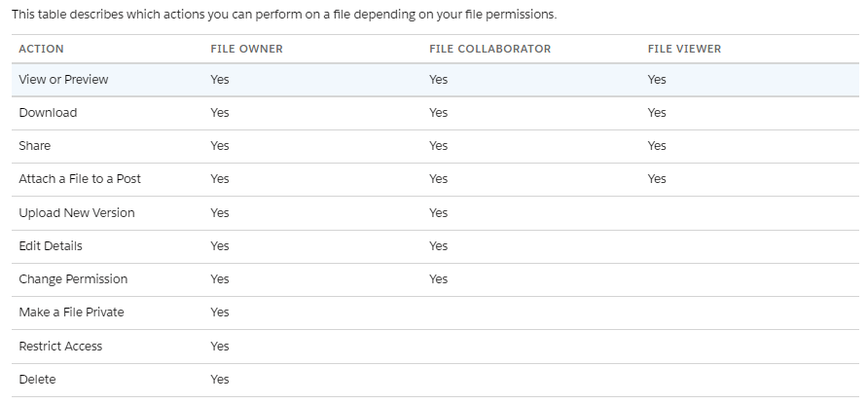Screen dimensions: 868x404
Task: Click the ACTION column header
Action: pos(41,49)
